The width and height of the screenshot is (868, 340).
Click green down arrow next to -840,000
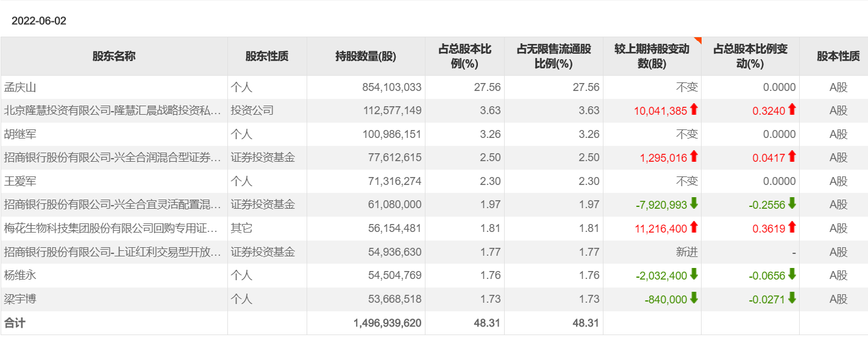[694, 298]
